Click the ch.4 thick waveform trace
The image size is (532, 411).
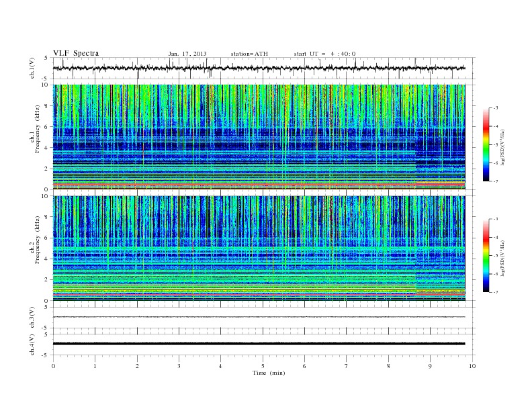coord(259,344)
